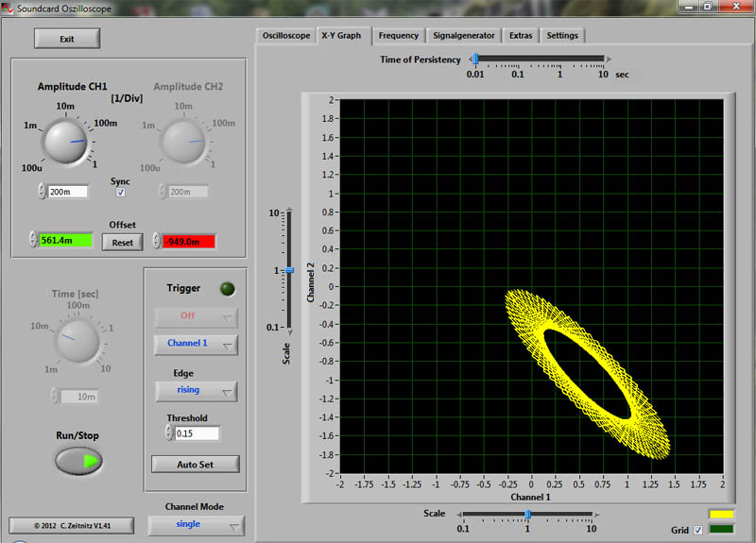Image resolution: width=756 pixels, height=543 pixels.
Task: Expand the rising Edge dropdown
Action: point(196,390)
